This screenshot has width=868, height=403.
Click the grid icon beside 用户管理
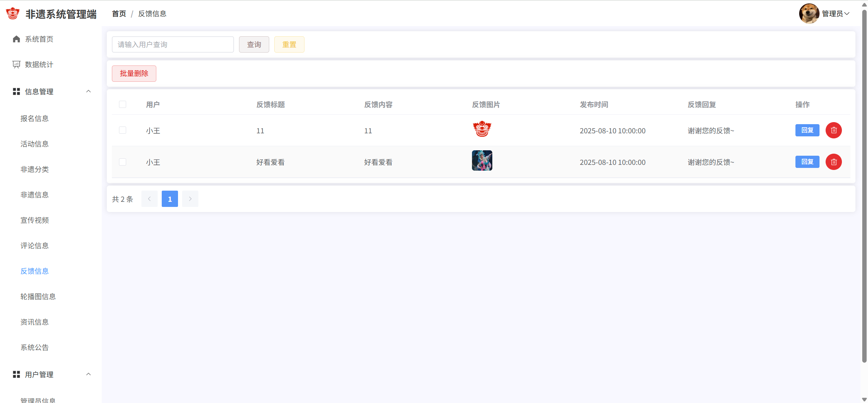tap(16, 375)
